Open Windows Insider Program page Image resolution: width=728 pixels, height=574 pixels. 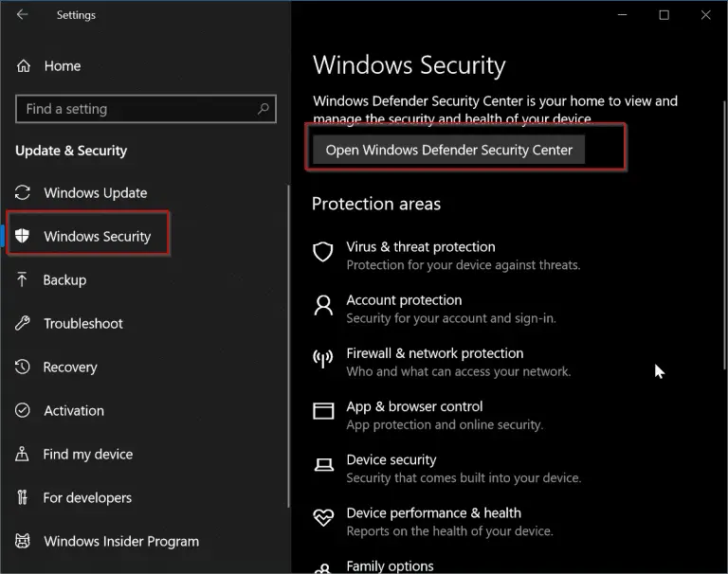tap(121, 542)
